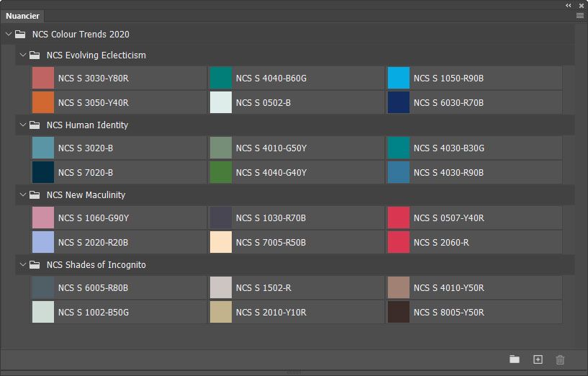Select the NCS Colour Trends 2020 folder icon
The height and width of the screenshot is (376, 588).
tap(20, 35)
